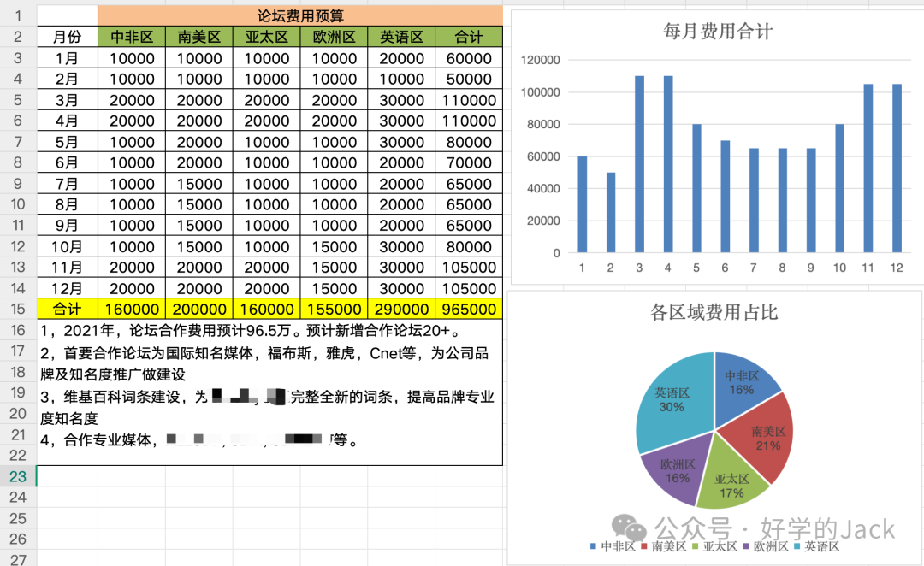Select the 160000 total under 亚太区

(266, 310)
